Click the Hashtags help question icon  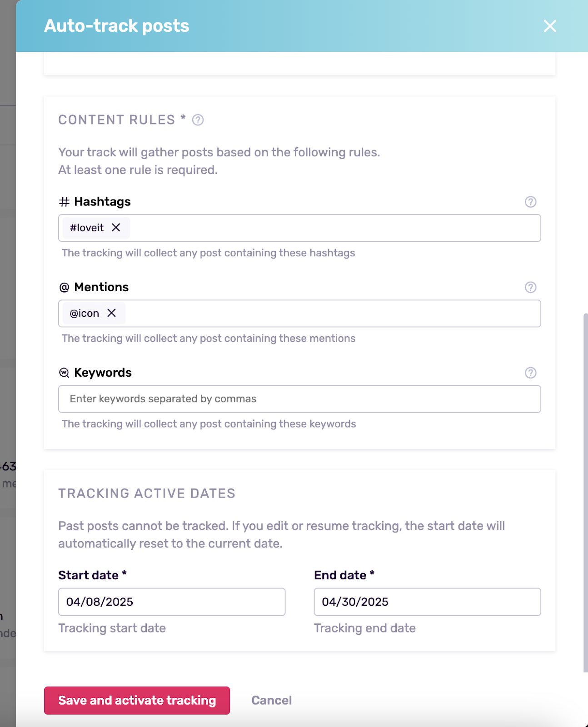[x=530, y=202]
